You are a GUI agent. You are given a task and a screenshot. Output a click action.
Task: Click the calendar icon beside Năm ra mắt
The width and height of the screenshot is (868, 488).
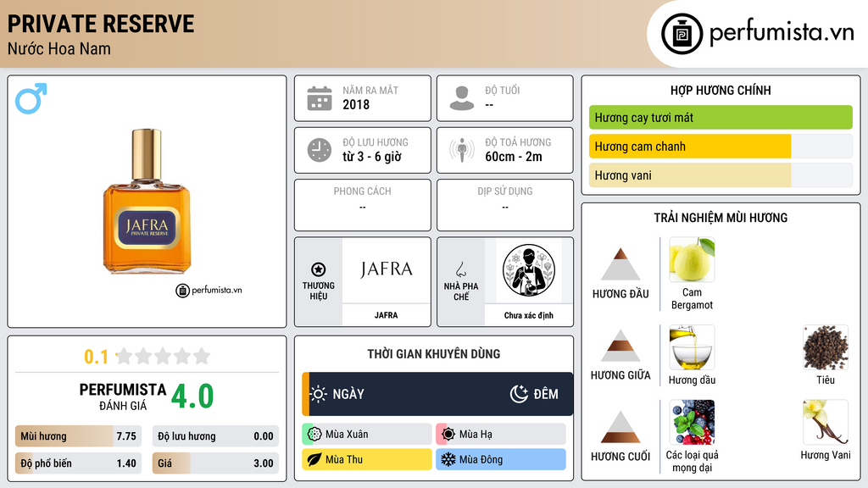(x=320, y=98)
